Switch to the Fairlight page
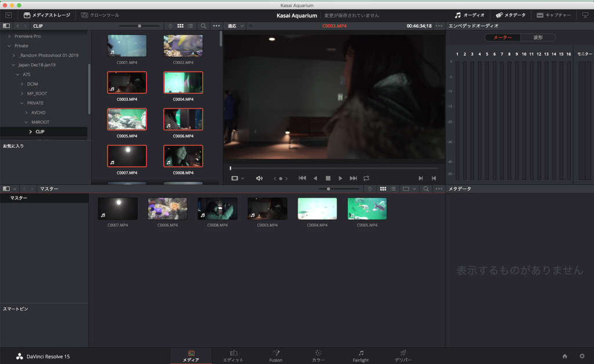This screenshot has height=364, width=594. pyautogui.click(x=360, y=356)
